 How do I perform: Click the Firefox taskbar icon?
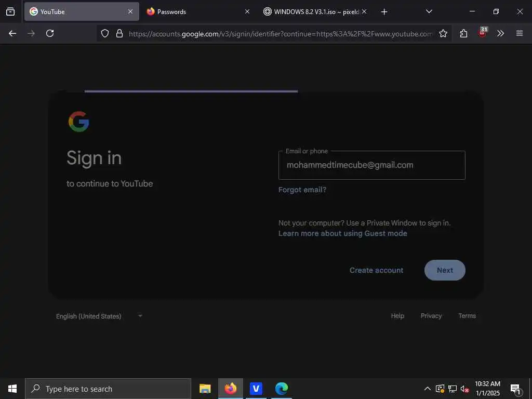click(230, 389)
